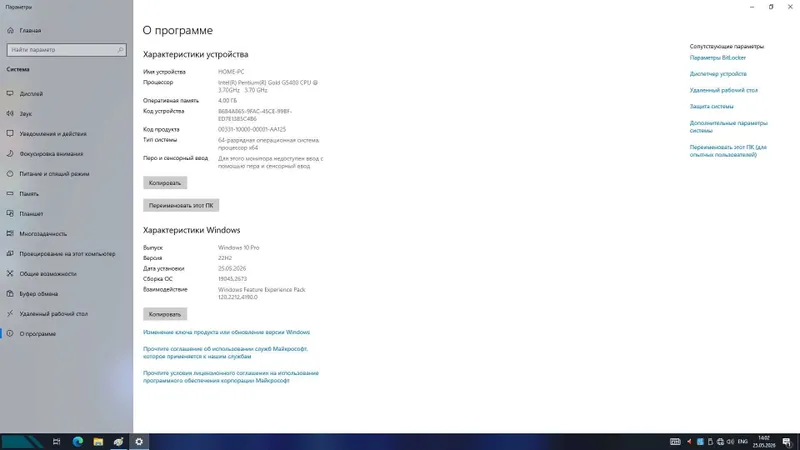
Task: Open the Дисплей settings page
Action: (x=31, y=94)
